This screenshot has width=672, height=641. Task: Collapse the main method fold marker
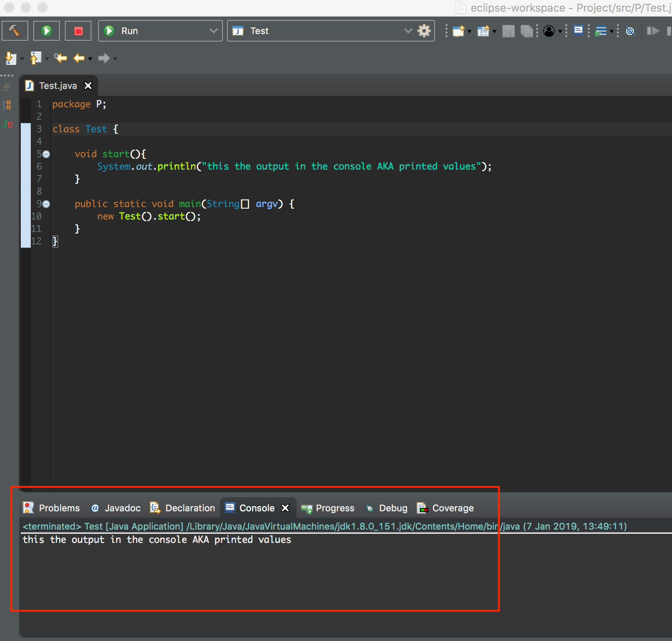tap(46, 204)
